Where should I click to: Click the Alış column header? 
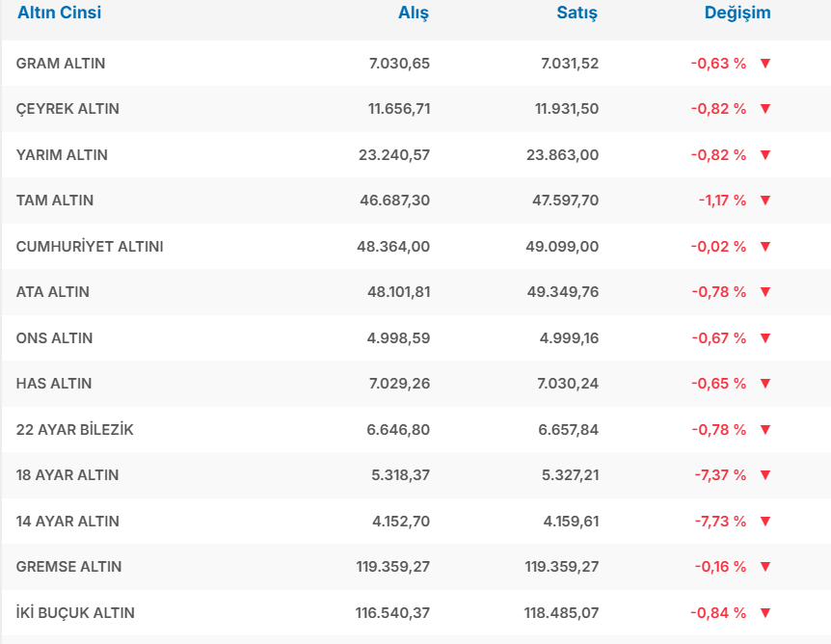coord(414,13)
